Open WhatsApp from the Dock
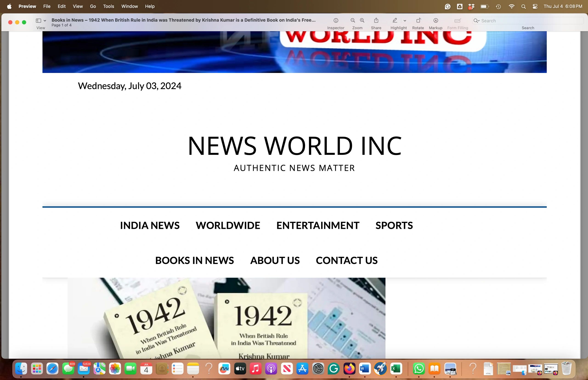588x380 pixels. [x=419, y=369]
